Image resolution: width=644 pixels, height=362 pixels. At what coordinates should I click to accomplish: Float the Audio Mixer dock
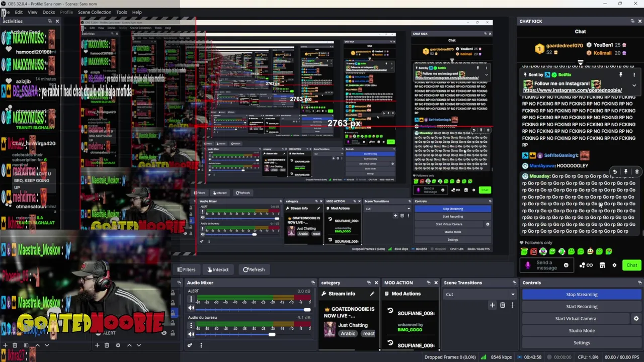(x=313, y=283)
